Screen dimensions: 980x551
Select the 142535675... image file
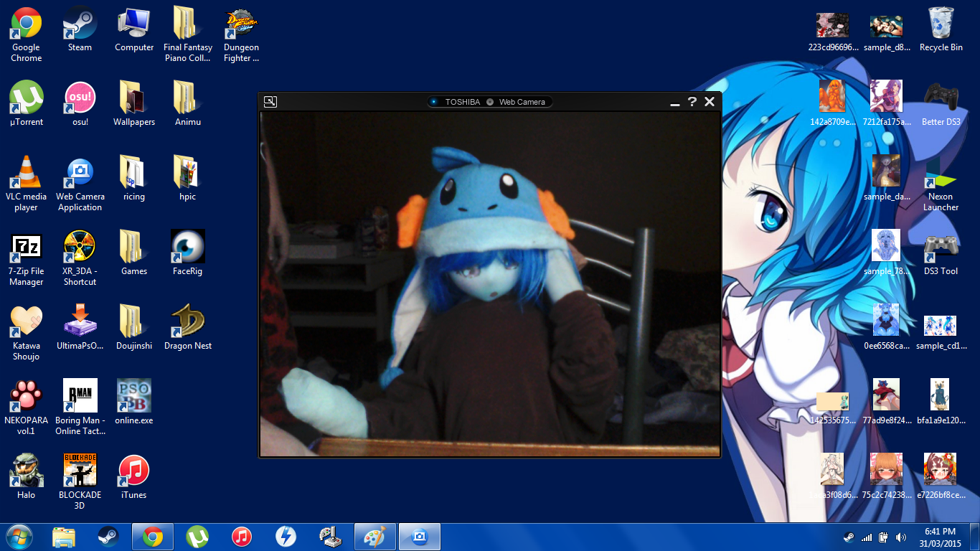tap(833, 408)
